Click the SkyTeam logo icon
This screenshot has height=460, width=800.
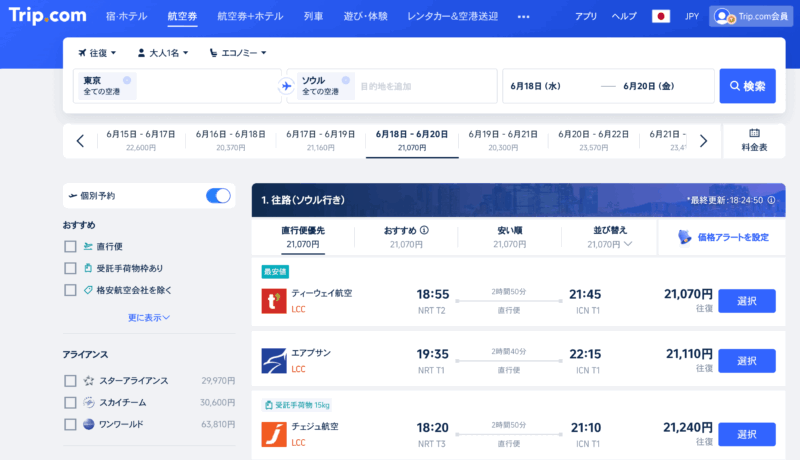[89, 402]
